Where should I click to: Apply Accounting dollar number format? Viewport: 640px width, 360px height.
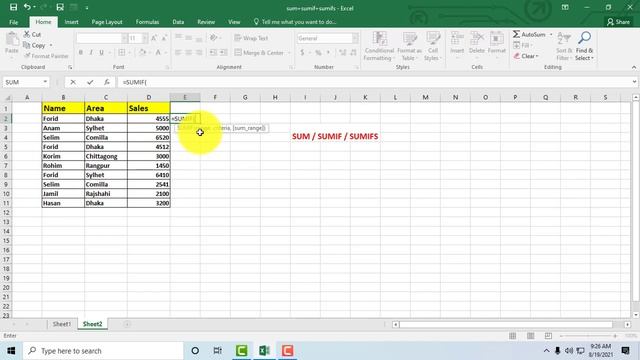pos(302,52)
